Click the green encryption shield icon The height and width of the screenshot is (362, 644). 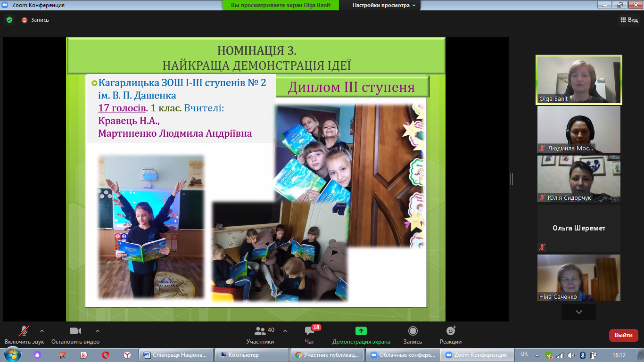click(9, 20)
